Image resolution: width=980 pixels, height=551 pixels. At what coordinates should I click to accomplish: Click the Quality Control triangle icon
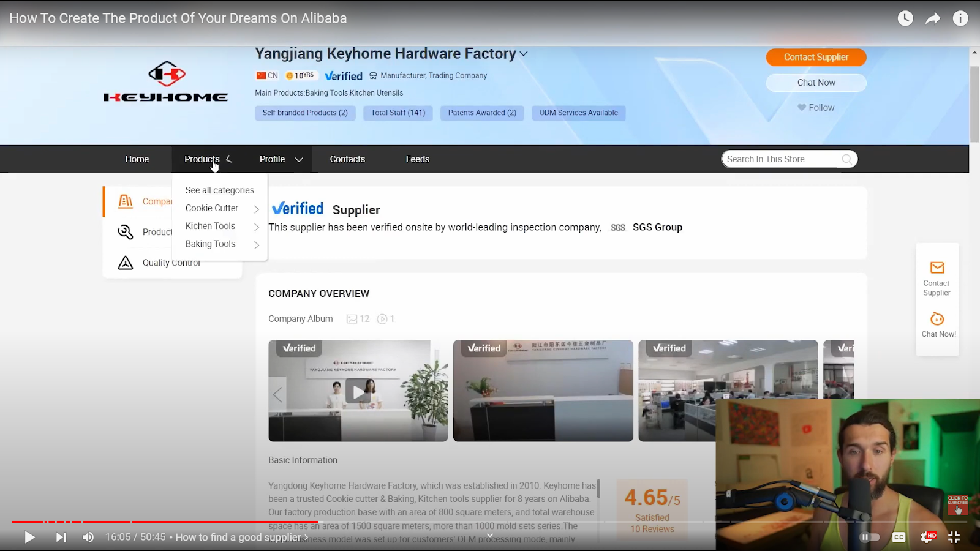point(126,263)
